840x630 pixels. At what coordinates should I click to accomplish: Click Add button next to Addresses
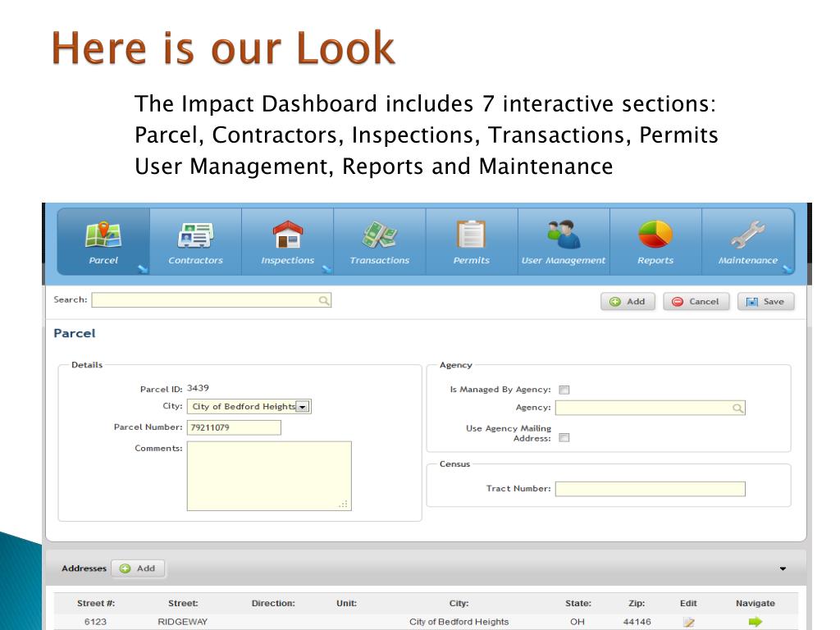coord(138,568)
